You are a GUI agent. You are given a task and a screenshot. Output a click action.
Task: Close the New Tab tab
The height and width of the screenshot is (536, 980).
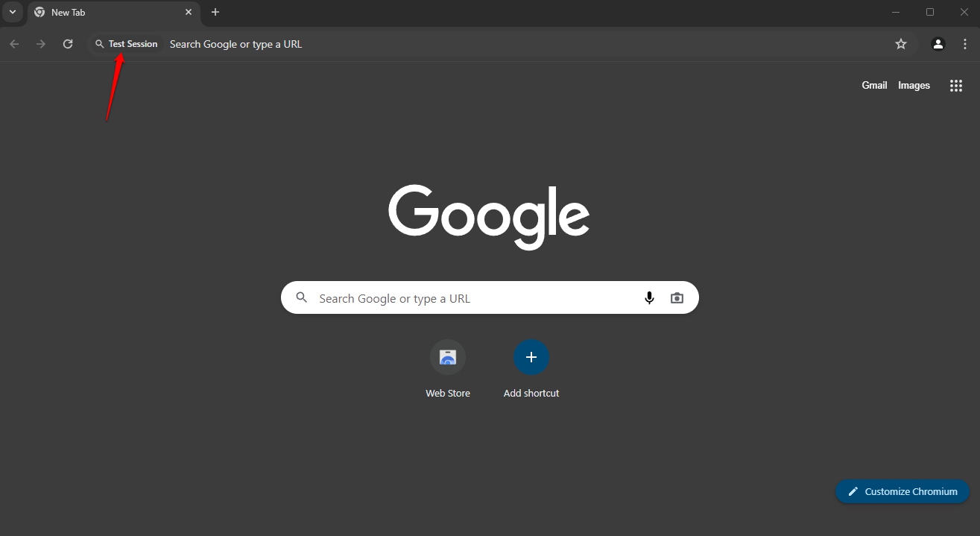[189, 12]
